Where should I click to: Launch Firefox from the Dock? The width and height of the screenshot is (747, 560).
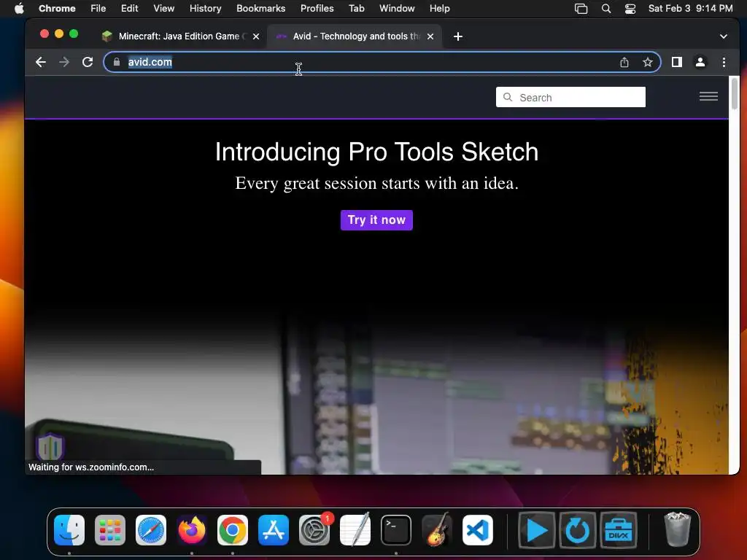[x=192, y=530]
